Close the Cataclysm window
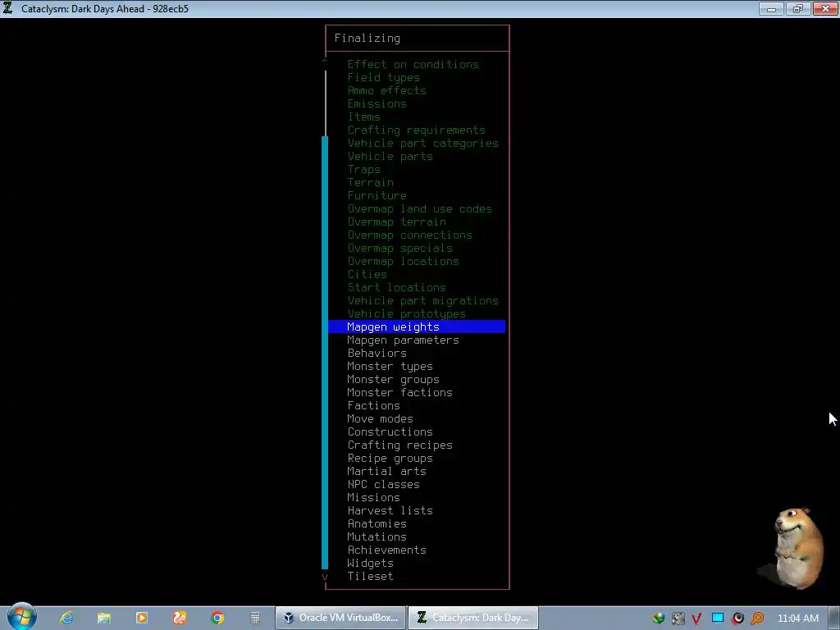Screen dimensions: 840x630 (x=825, y=8)
